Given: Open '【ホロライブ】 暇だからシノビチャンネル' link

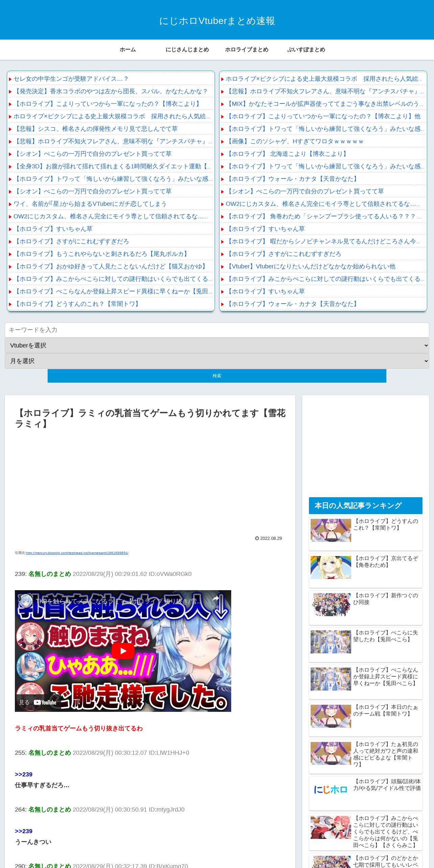Looking at the screenshot, I should pos(324,241).
